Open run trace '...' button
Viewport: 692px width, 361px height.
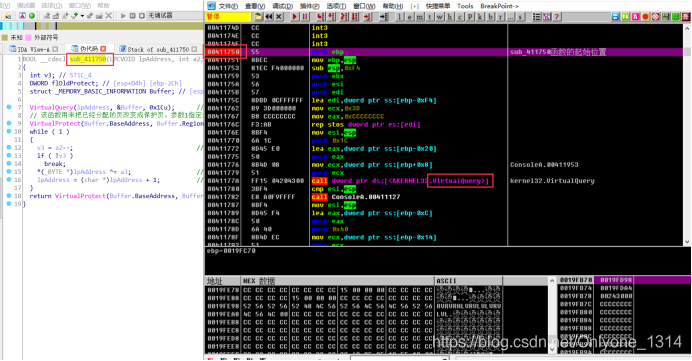click(x=511, y=17)
